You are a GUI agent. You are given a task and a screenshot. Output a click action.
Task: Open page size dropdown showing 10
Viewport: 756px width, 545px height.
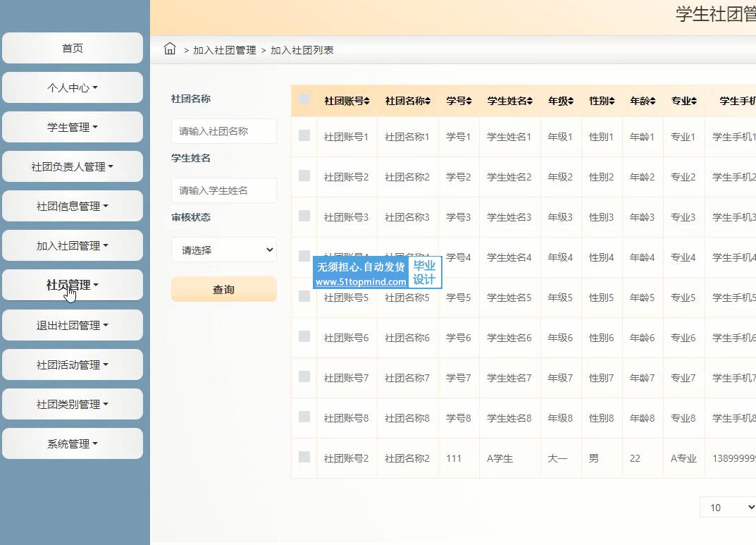pyautogui.click(x=728, y=508)
